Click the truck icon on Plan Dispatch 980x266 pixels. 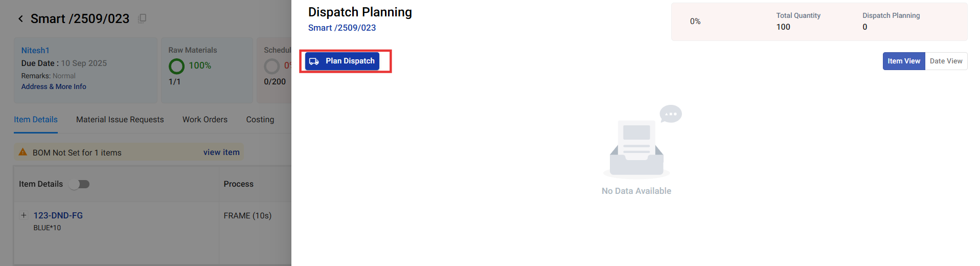tap(314, 61)
